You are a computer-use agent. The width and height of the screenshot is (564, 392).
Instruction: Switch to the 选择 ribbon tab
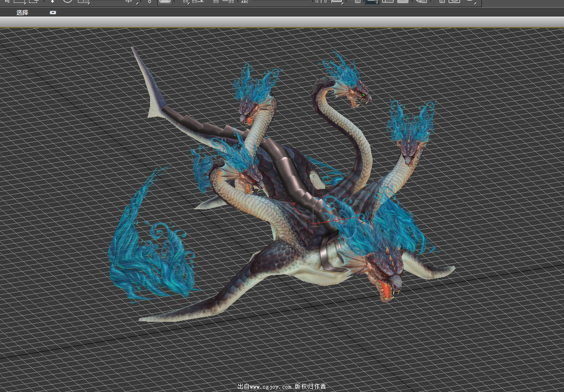(22, 13)
